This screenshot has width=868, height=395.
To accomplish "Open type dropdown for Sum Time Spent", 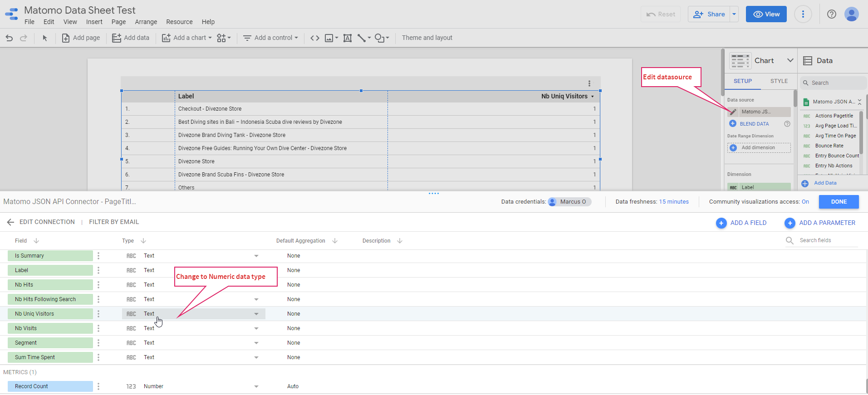I will pyautogui.click(x=256, y=357).
